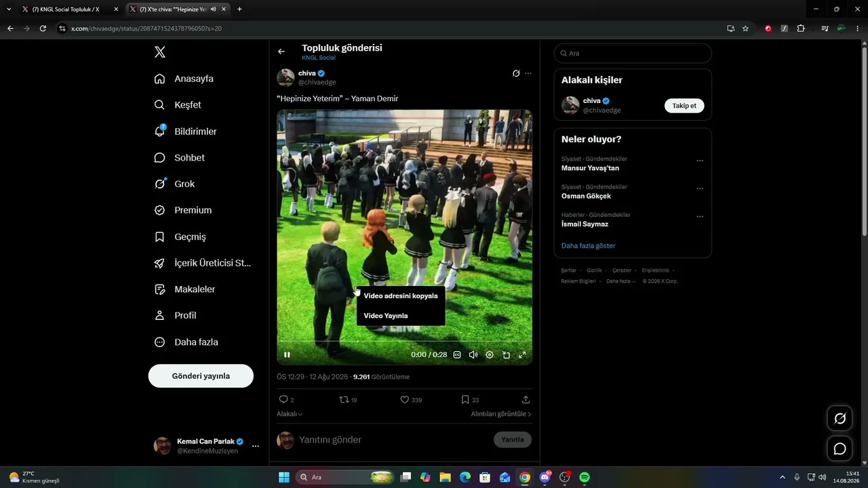Open Grok from the sidebar
This screenshot has width=868, height=488.
coord(174,184)
